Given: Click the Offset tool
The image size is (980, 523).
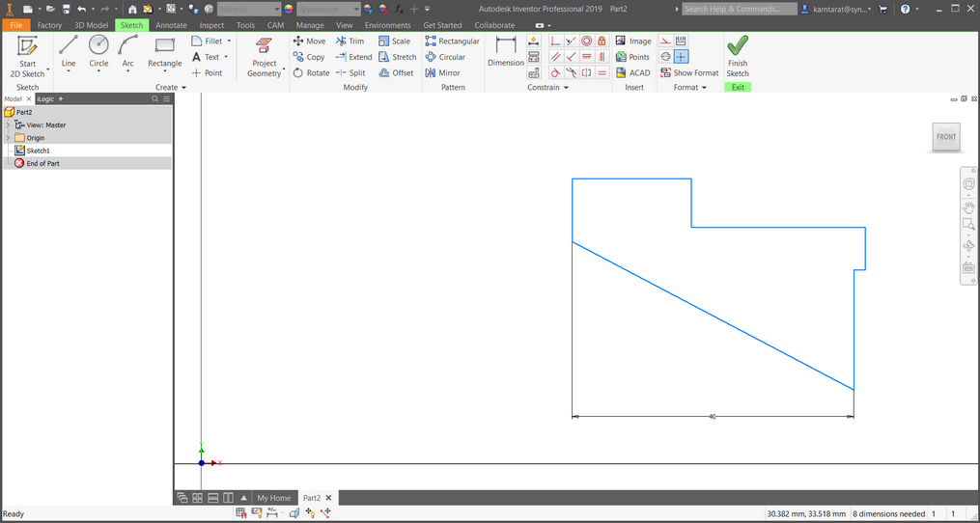Looking at the screenshot, I should (396, 72).
